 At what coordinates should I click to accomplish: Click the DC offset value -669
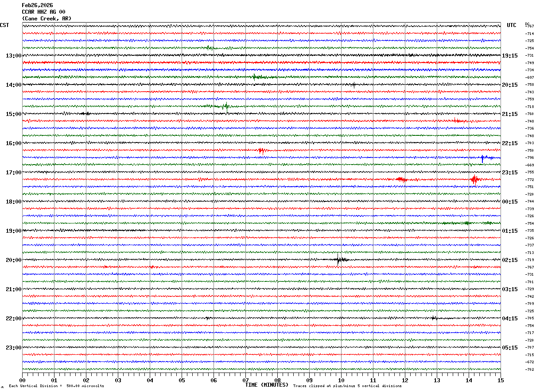pos(529,165)
